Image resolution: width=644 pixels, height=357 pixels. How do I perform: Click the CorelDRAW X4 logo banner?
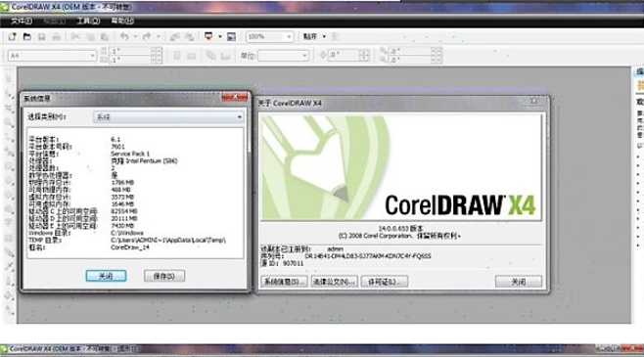[x=401, y=168]
